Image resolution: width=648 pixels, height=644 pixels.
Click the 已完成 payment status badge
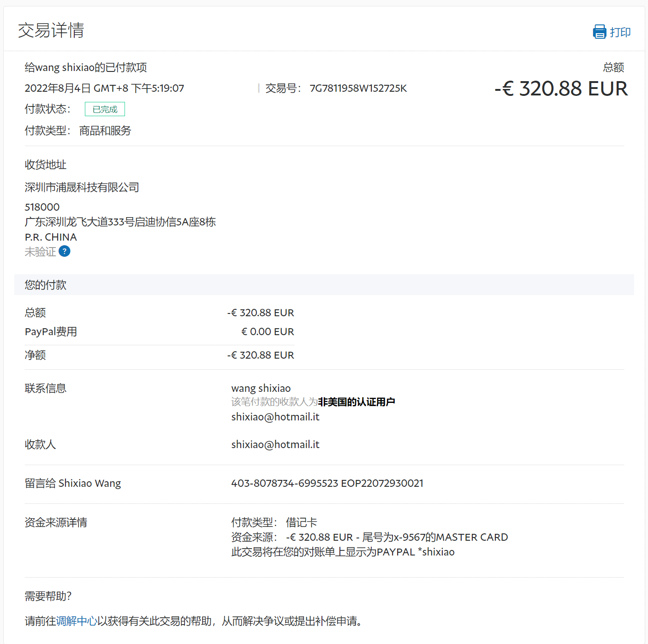[x=105, y=109]
